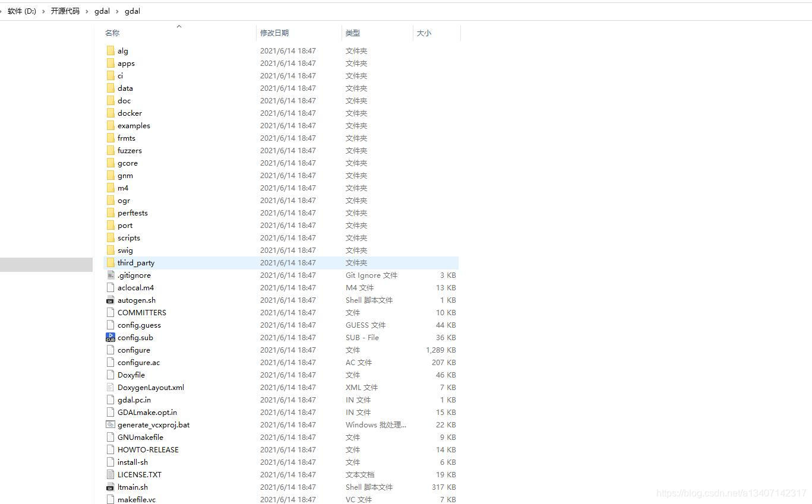Click the ci folder icon

(x=110, y=76)
